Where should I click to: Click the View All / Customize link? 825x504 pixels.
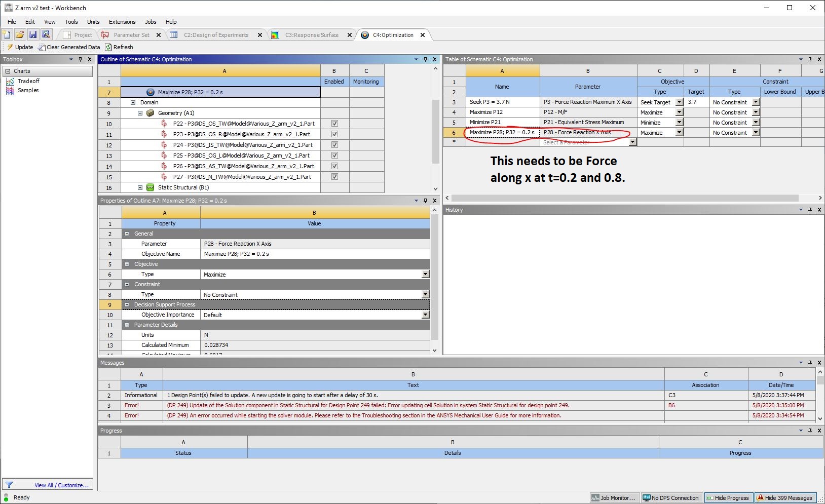click(x=61, y=485)
